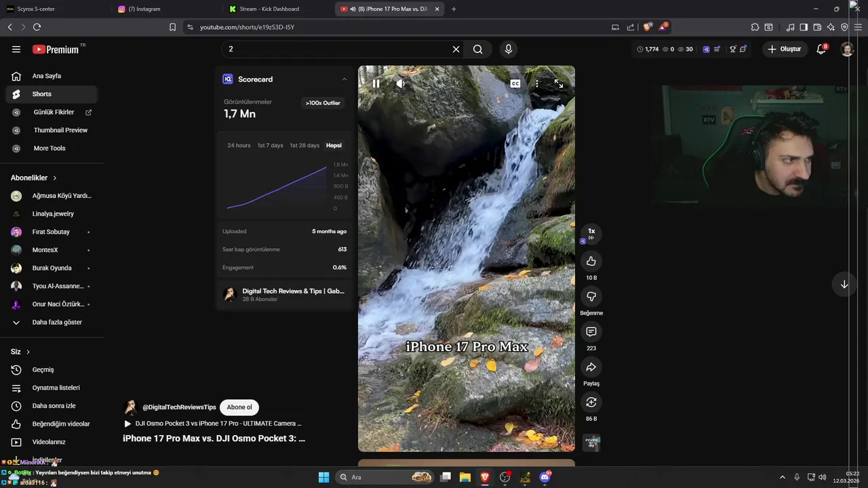Screen dimensions: 868x488
Task: Go back in browser history
Action: (9, 27)
